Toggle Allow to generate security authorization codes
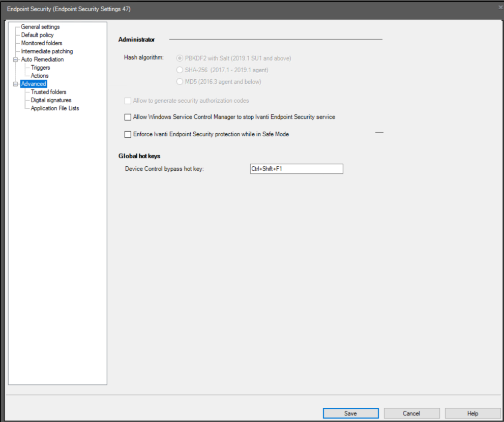Image resolution: width=504 pixels, height=422 pixels. pyautogui.click(x=128, y=101)
